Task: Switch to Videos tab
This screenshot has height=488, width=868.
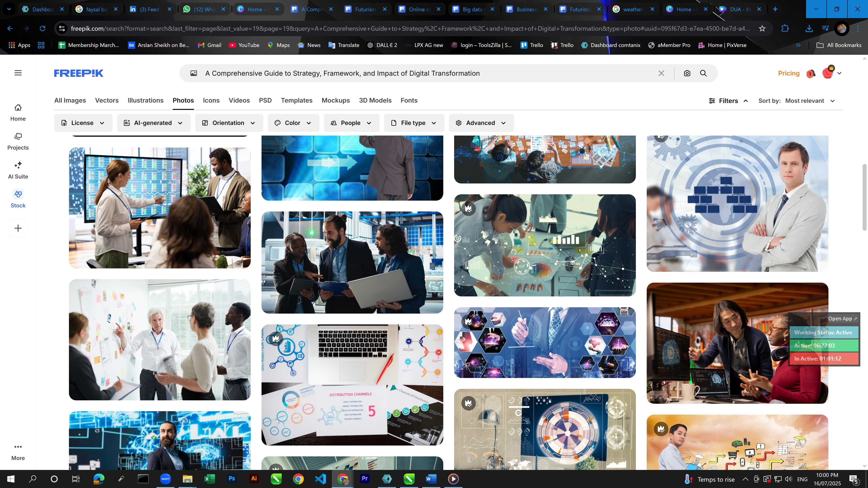Action: point(239,100)
